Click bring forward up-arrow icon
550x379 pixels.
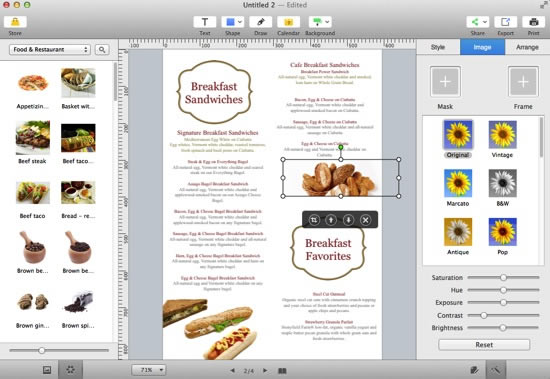point(331,220)
